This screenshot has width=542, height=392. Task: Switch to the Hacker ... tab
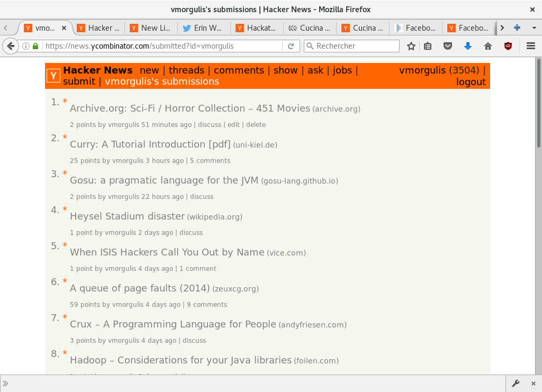click(x=98, y=28)
